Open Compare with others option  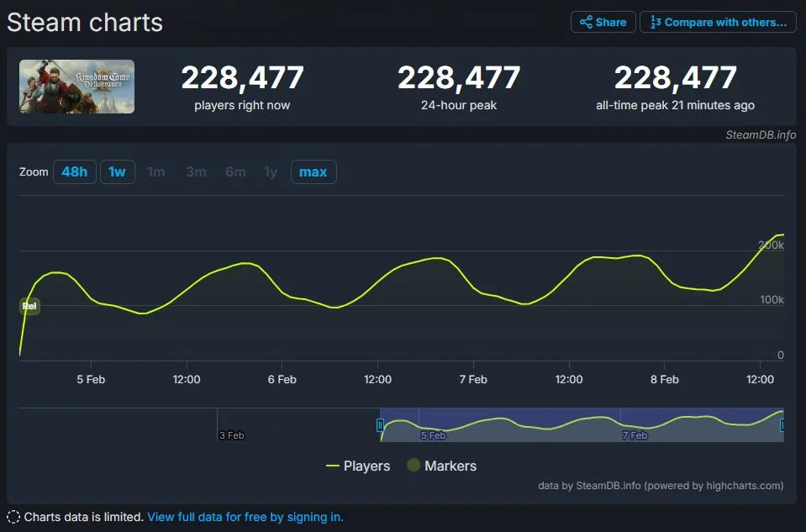pos(718,22)
